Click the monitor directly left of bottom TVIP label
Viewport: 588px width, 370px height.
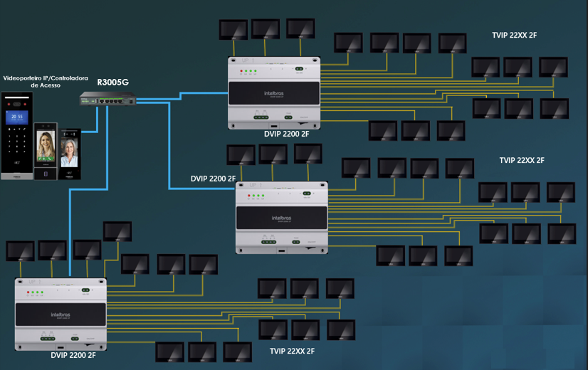[x=237, y=352]
